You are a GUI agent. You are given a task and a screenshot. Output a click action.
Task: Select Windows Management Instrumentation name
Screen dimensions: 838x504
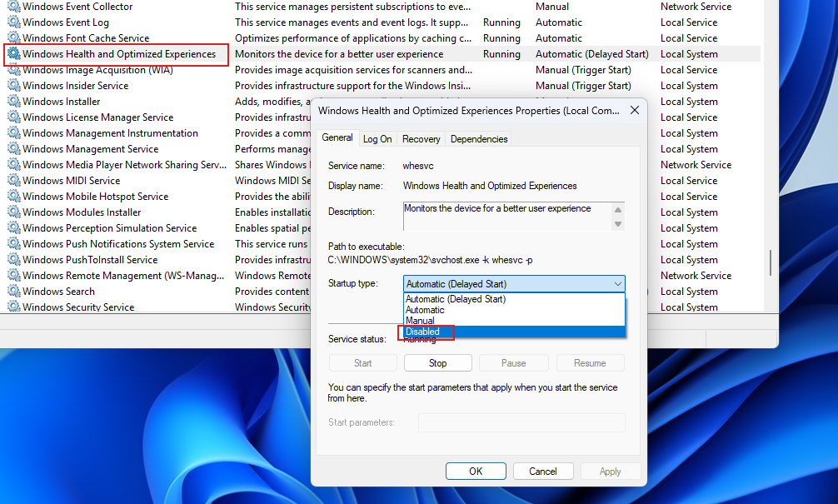[110, 133]
